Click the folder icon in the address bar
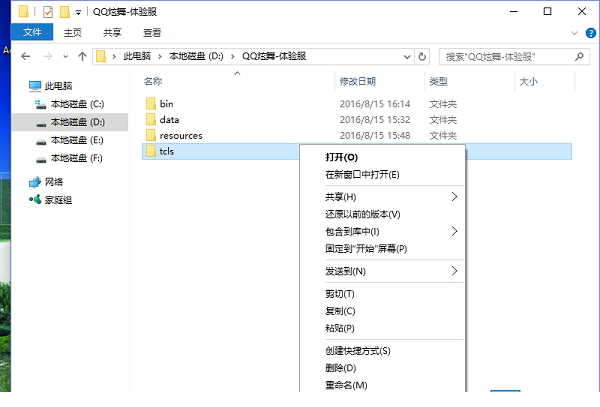 point(101,56)
